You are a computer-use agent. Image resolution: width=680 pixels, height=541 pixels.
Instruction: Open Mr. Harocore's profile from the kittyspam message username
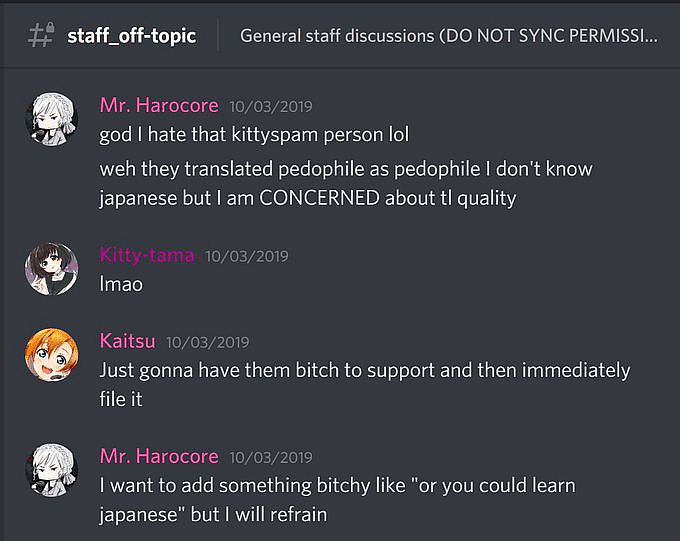click(x=158, y=105)
